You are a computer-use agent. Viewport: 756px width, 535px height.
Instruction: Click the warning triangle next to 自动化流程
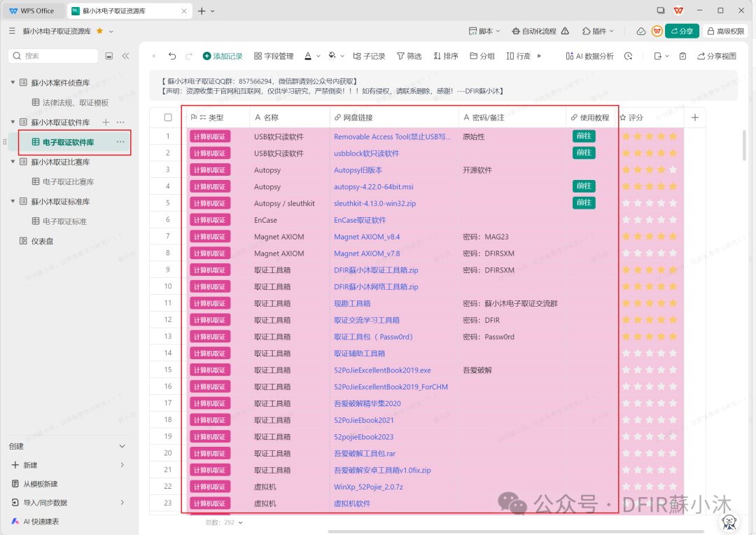[x=565, y=31]
